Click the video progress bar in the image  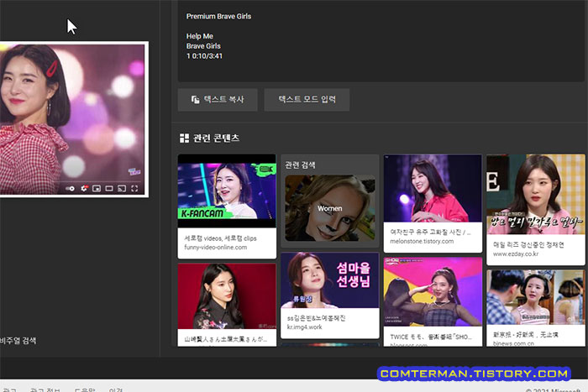pos(71,183)
